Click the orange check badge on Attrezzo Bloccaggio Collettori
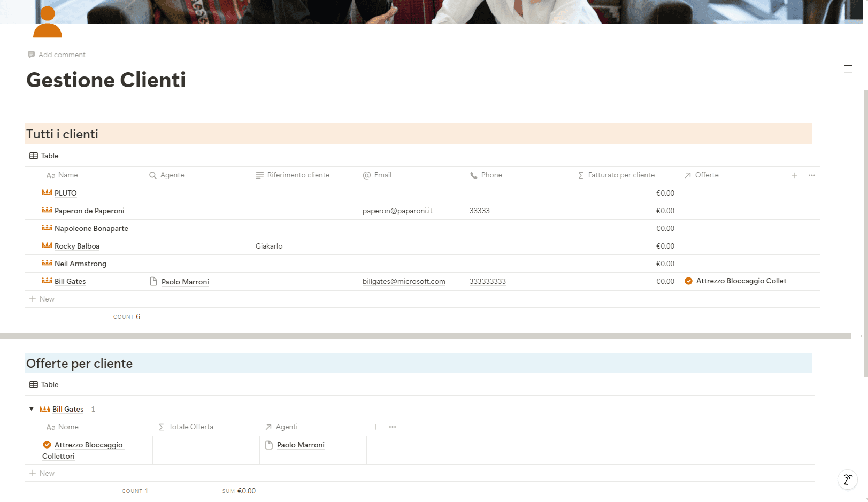This screenshot has height=502, width=868. click(47, 444)
